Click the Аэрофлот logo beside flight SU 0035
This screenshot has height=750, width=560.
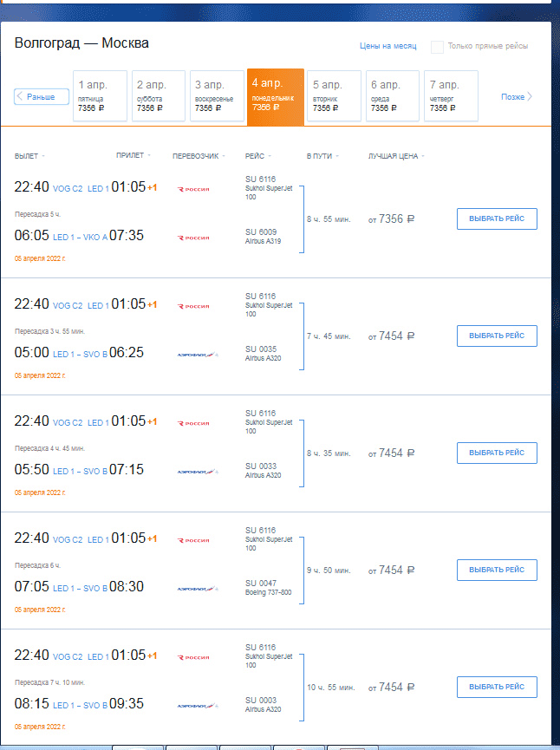pyautogui.click(x=197, y=354)
